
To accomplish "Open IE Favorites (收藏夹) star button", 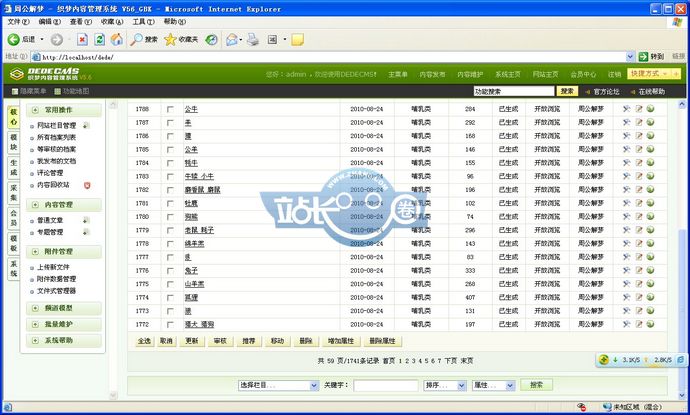I will point(181,40).
